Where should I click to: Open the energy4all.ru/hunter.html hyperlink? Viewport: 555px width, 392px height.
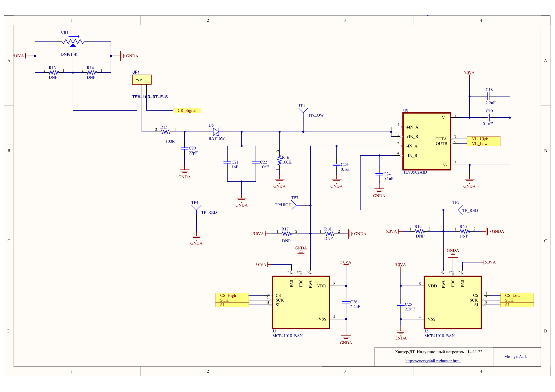433,361
